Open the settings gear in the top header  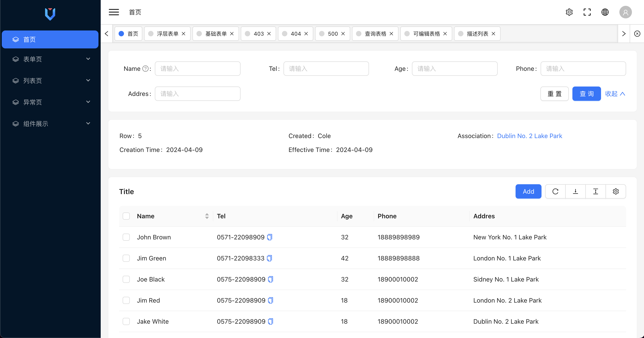(x=569, y=12)
